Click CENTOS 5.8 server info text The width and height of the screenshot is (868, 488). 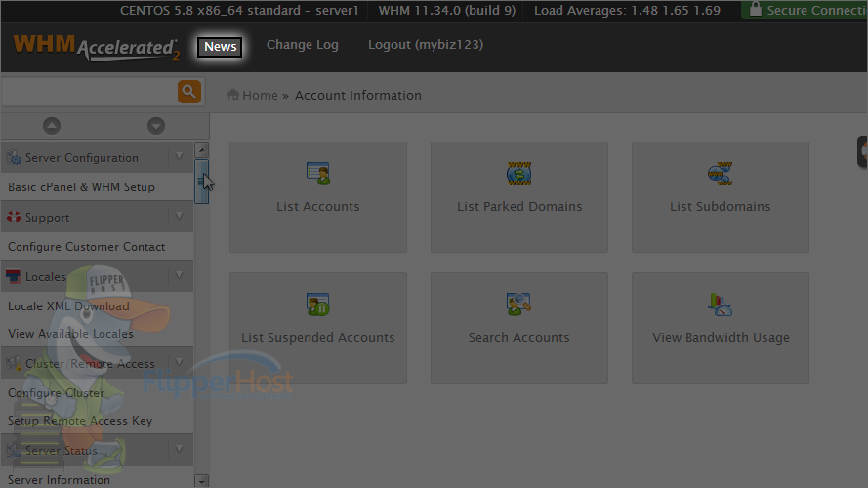(x=239, y=11)
